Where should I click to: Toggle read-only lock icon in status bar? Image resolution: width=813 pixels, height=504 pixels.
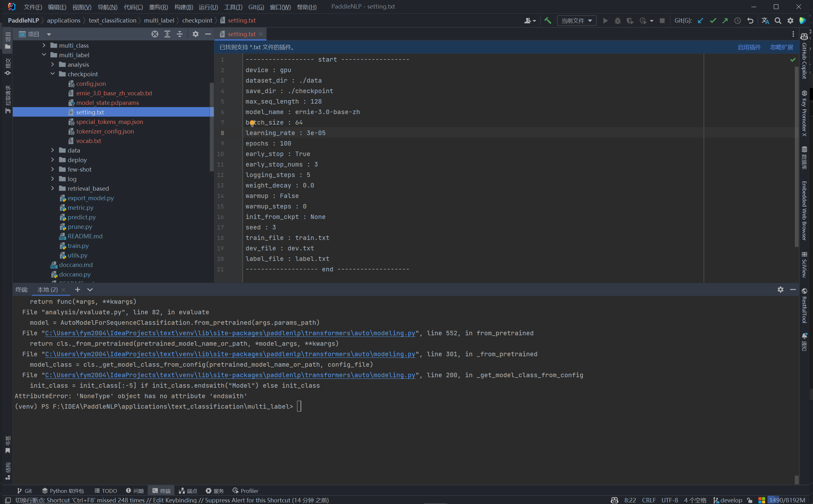pyautogui.click(x=750, y=500)
